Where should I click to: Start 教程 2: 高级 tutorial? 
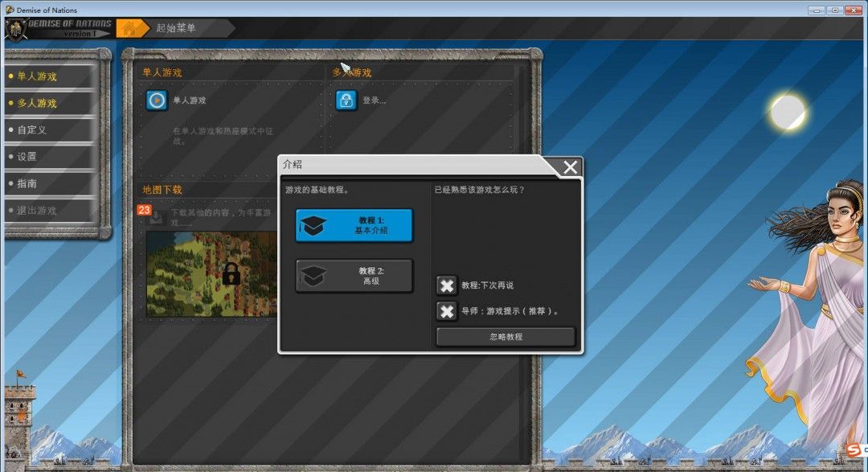[x=354, y=276]
